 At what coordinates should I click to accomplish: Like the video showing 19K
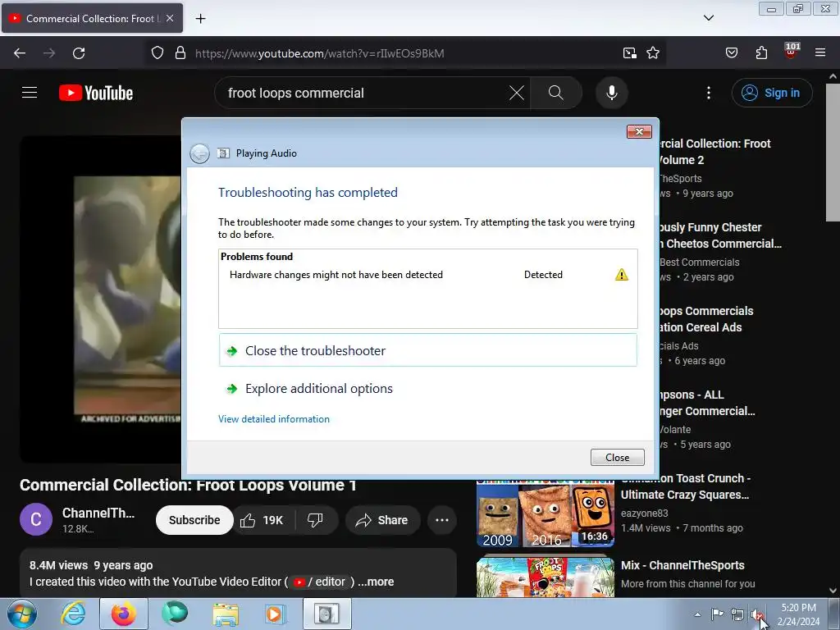(262, 519)
